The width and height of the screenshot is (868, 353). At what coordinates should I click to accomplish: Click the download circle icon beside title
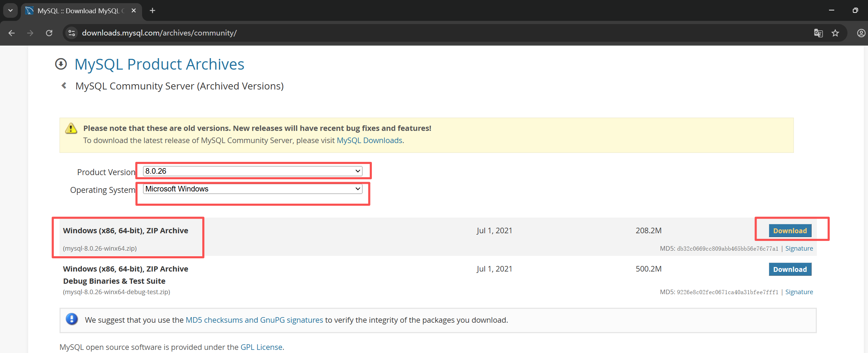point(61,64)
